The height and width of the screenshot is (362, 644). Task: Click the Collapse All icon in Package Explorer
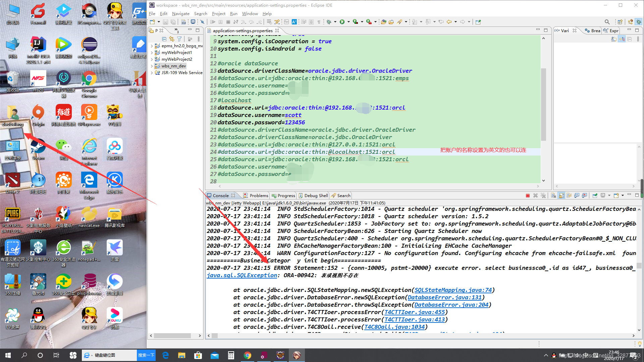(x=164, y=39)
